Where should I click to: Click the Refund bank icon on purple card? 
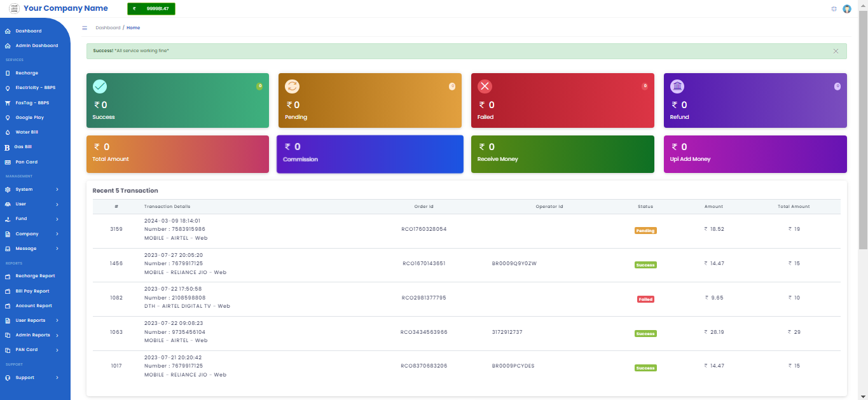[677, 86]
